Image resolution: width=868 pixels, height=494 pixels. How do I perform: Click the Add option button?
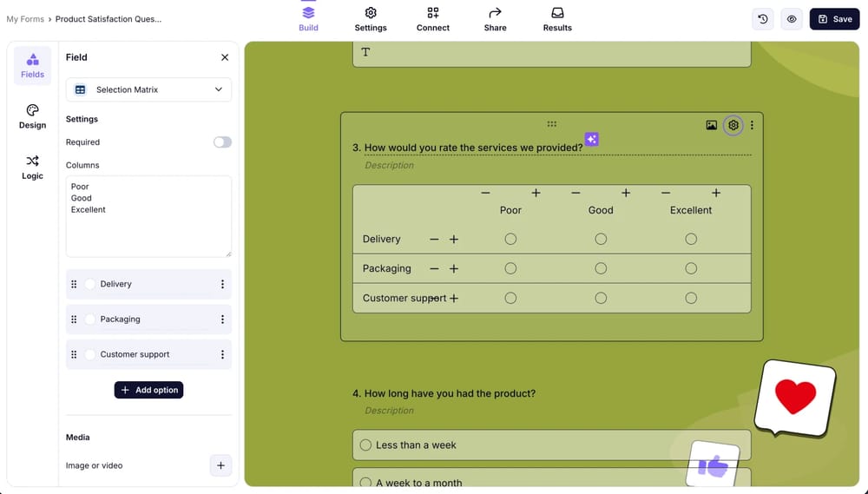coord(148,390)
